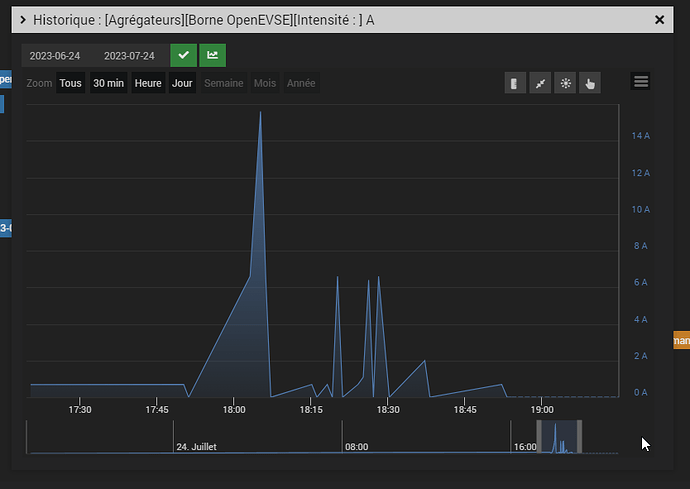Close the Historique dialog with X
Image resolution: width=690 pixels, height=489 pixels.
tap(659, 20)
